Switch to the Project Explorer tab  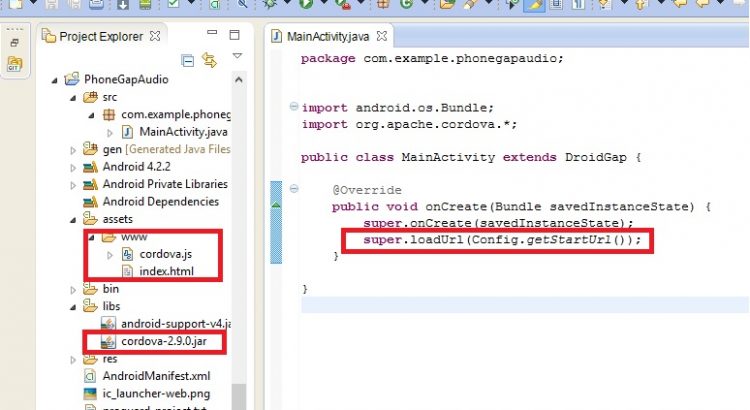(100, 37)
